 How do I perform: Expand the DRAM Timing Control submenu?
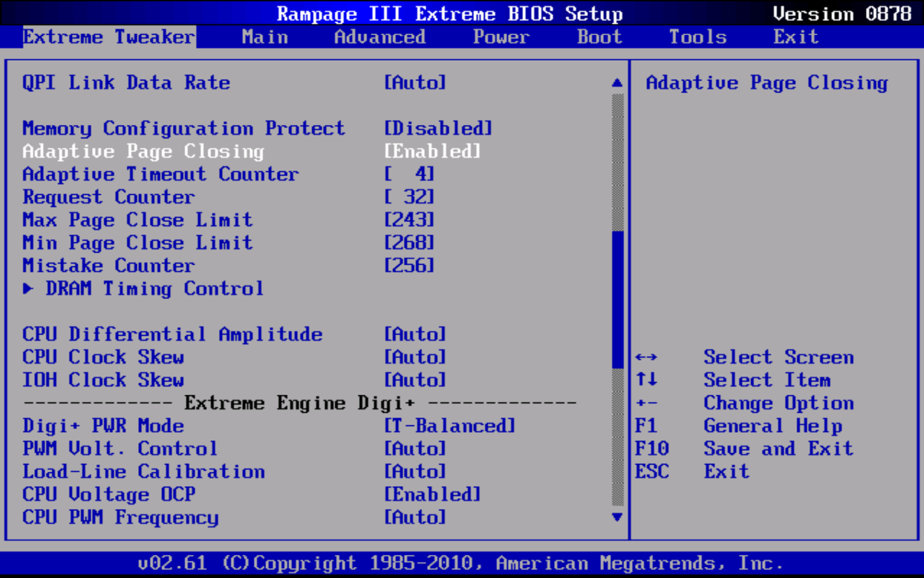pos(155,288)
